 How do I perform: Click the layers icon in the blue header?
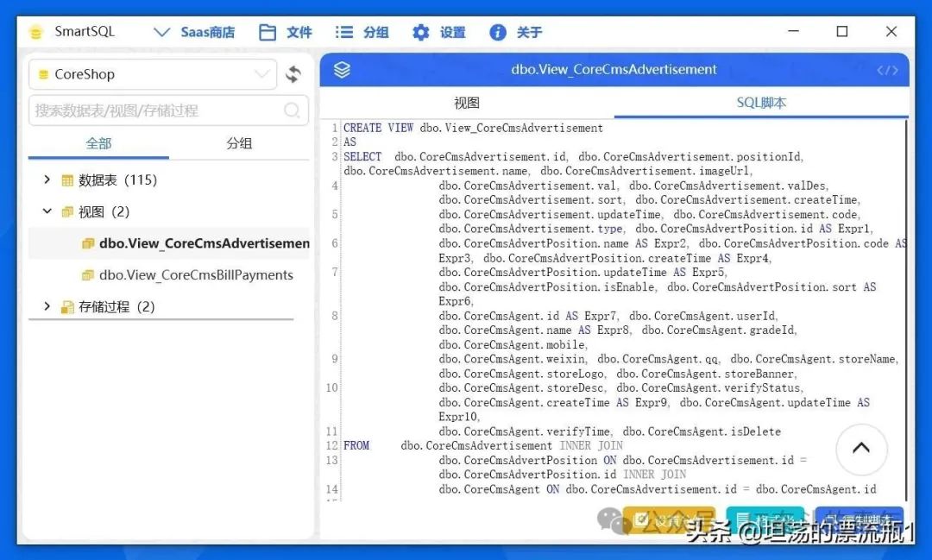pyautogui.click(x=342, y=70)
